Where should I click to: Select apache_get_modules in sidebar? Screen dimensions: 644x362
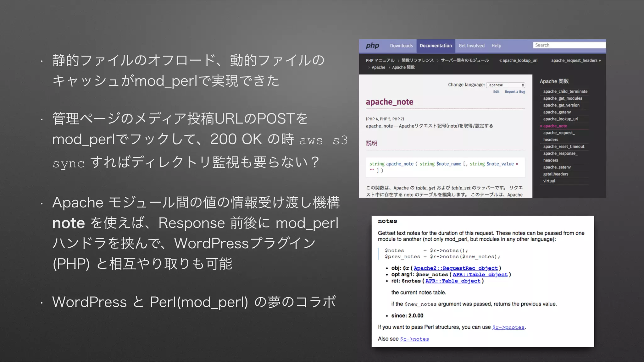coord(563,98)
